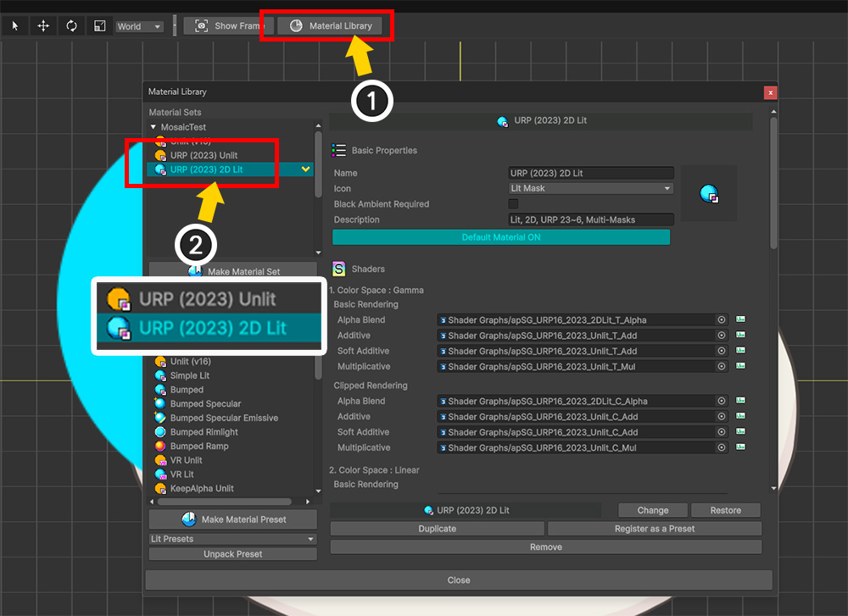Activate the scale gizmo tool
The width and height of the screenshot is (848, 616).
coord(99,25)
